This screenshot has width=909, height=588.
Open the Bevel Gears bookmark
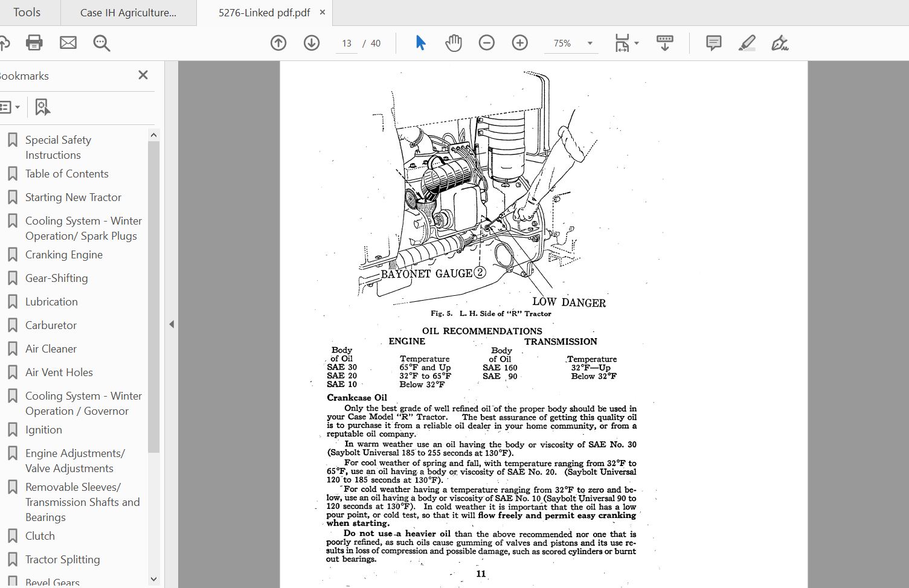52,582
